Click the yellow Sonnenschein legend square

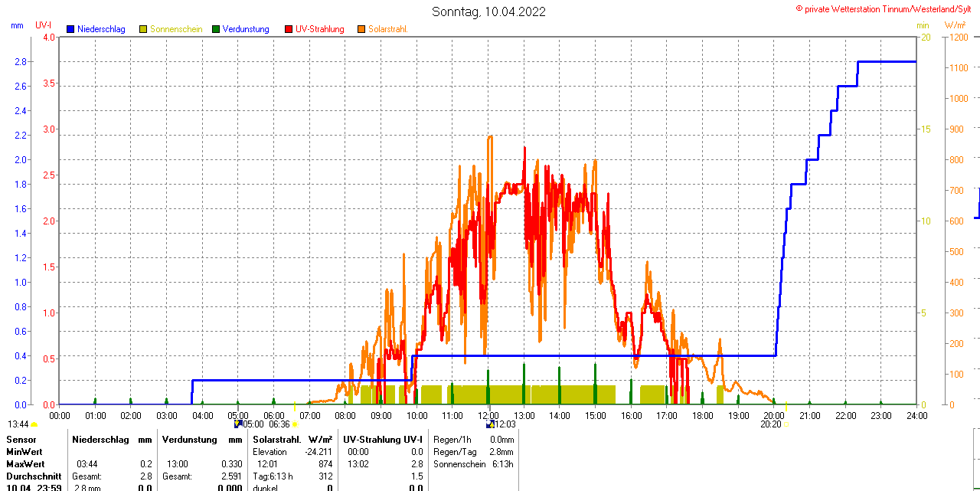tap(143, 29)
